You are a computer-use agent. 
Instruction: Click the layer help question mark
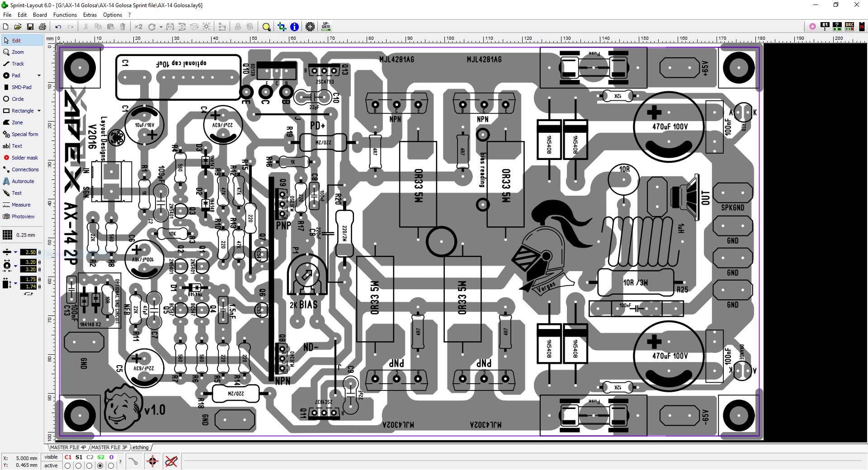click(120, 462)
